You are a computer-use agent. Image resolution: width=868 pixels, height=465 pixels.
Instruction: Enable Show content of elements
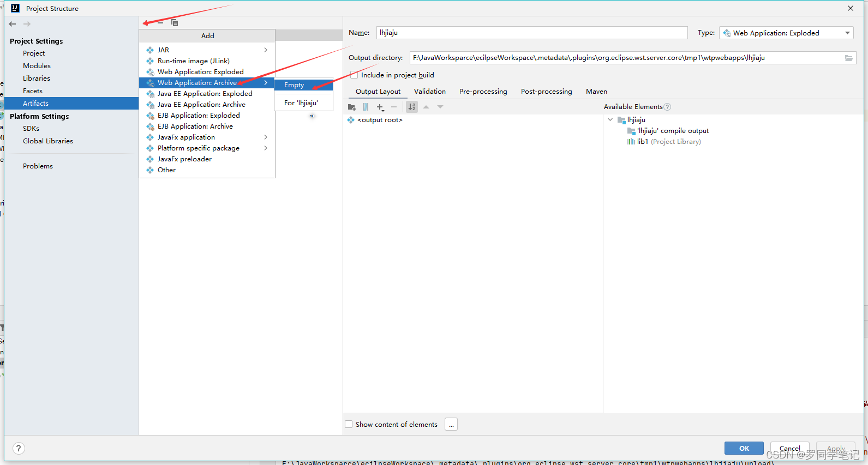[349, 424]
